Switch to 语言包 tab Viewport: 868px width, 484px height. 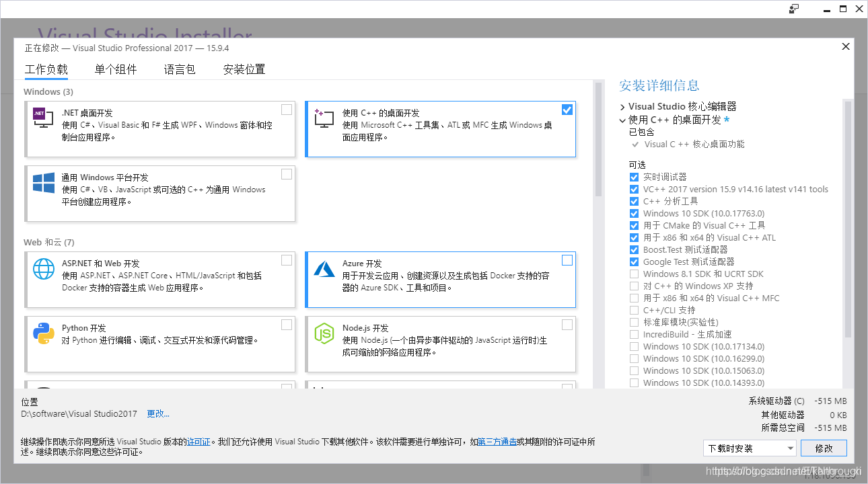click(x=180, y=69)
